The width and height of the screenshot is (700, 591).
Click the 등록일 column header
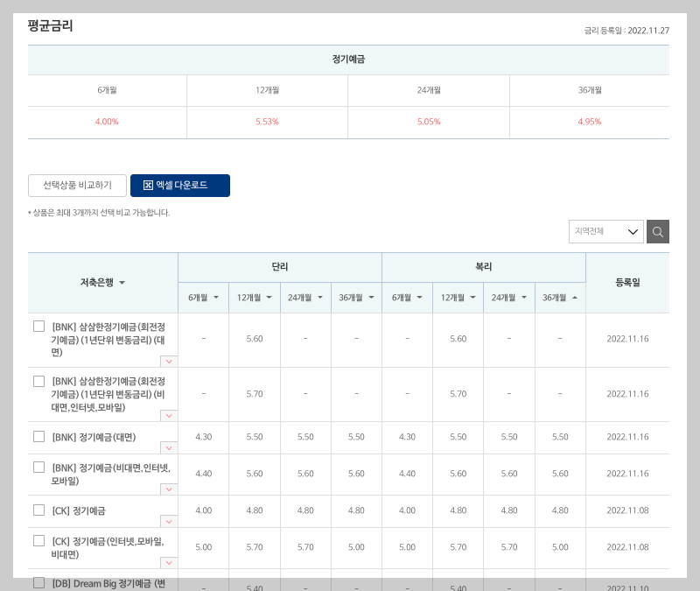tap(627, 282)
